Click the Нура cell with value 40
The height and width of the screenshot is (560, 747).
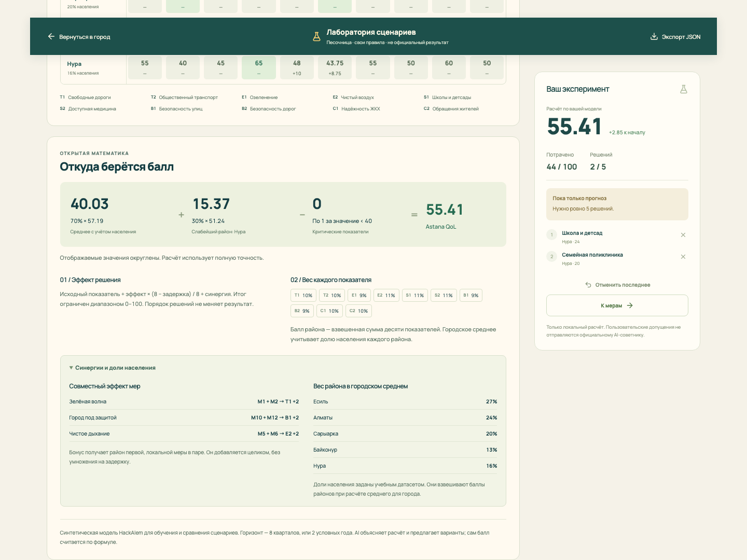click(183, 68)
